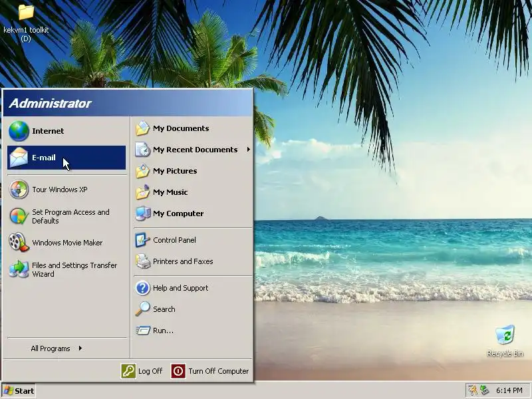Click Files and Settings Transfer Wizard text
Viewport: 532px width, 399px height.
tap(74, 269)
